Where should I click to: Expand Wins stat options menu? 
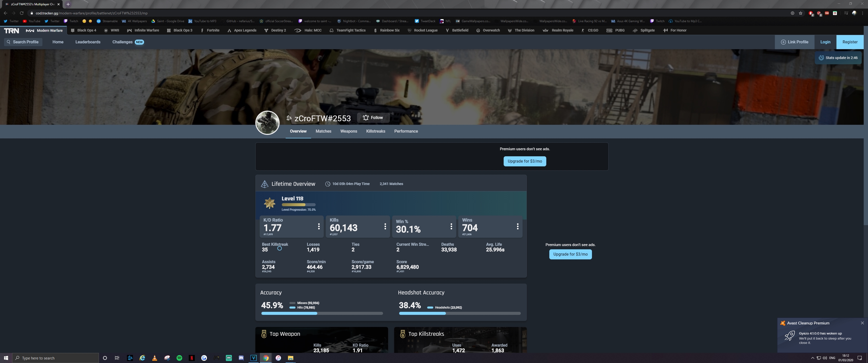click(517, 227)
